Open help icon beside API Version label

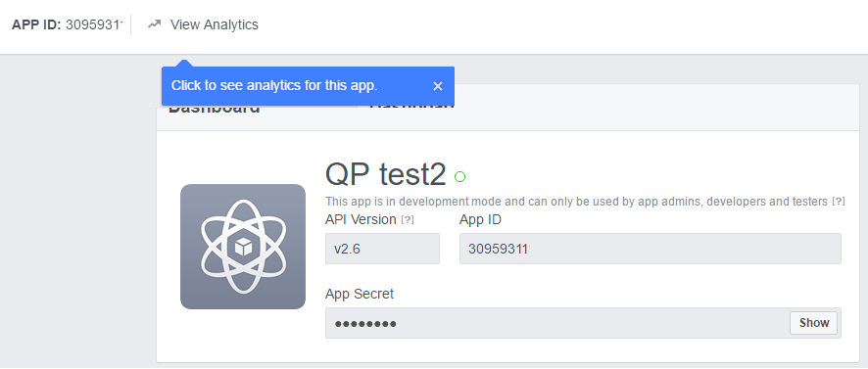[407, 219]
